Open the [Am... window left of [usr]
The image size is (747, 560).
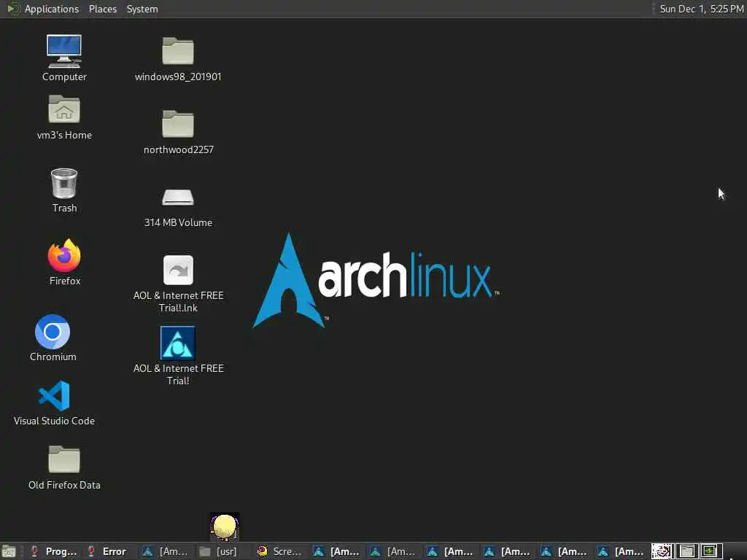tap(167, 551)
